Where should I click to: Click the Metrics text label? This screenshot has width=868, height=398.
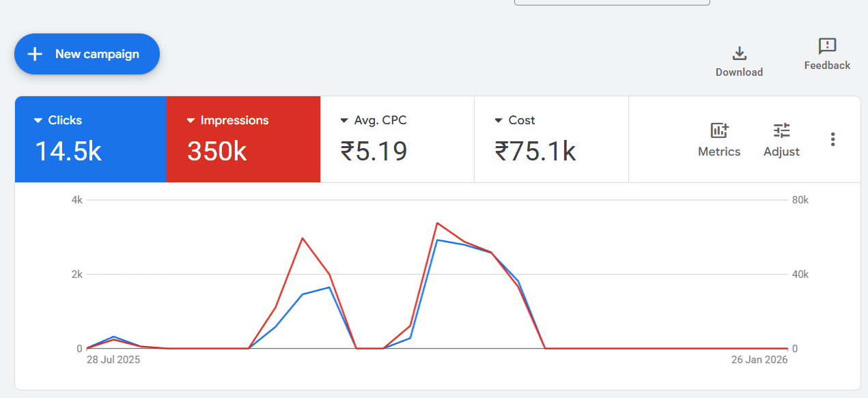click(x=719, y=152)
